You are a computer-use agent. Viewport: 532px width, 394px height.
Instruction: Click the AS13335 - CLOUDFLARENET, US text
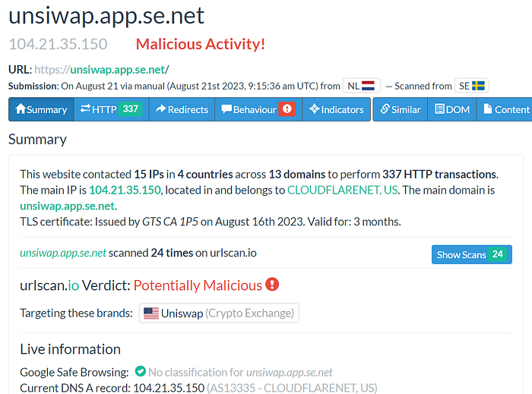pyautogui.click(x=292, y=388)
